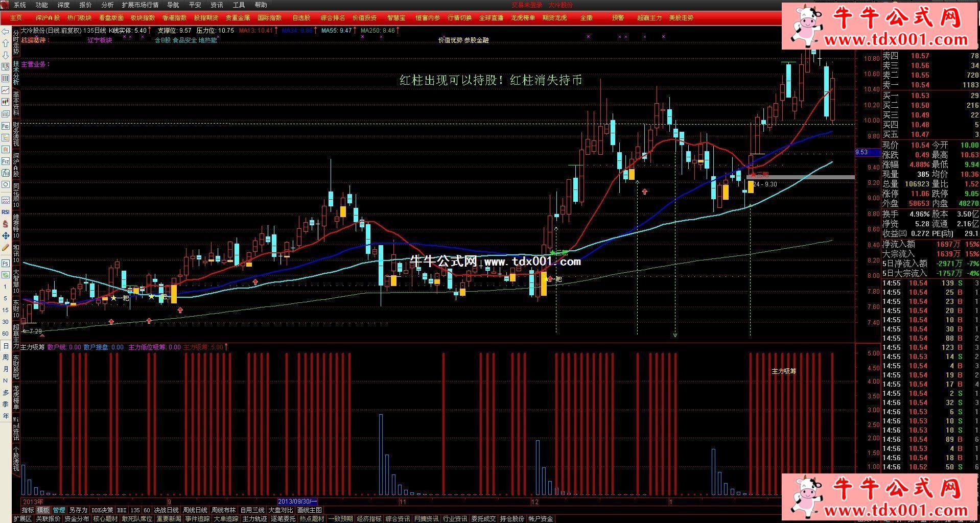Open the 扩展市场行情 menu

point(140,5)
